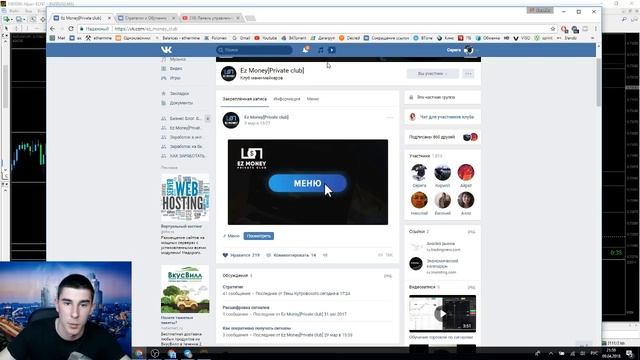Switch to the second browser tab

click(x=146, y=18)
